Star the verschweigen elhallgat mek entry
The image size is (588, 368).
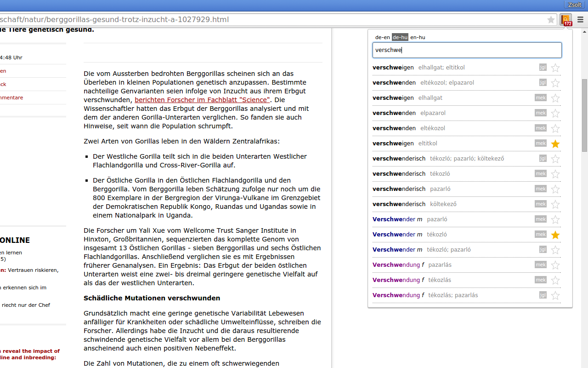point(555,98)
